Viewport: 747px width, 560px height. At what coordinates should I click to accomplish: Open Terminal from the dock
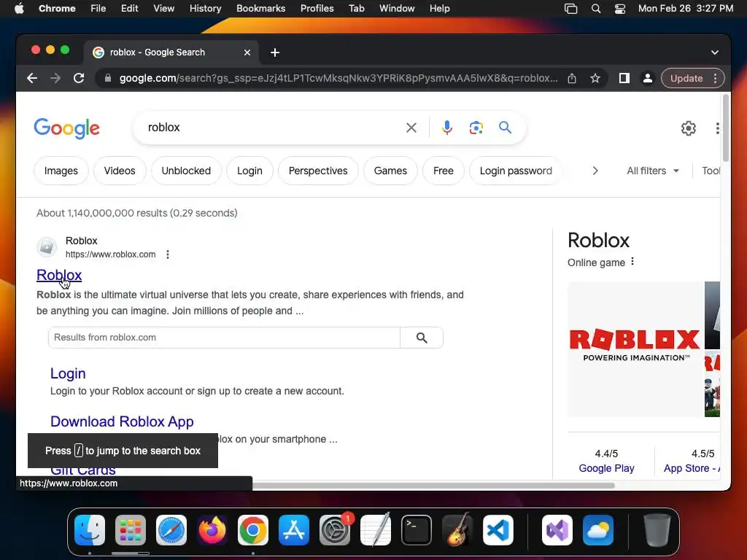[x=417, y=529]
